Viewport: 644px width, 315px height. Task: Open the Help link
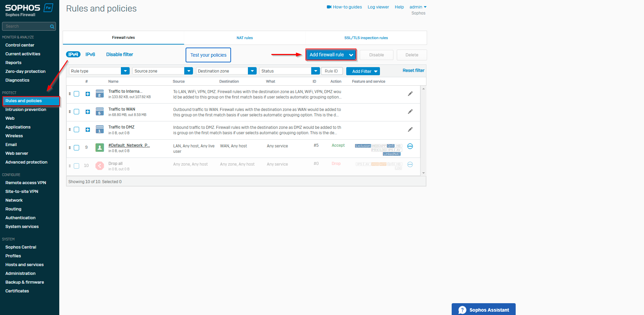coord(399,7)
